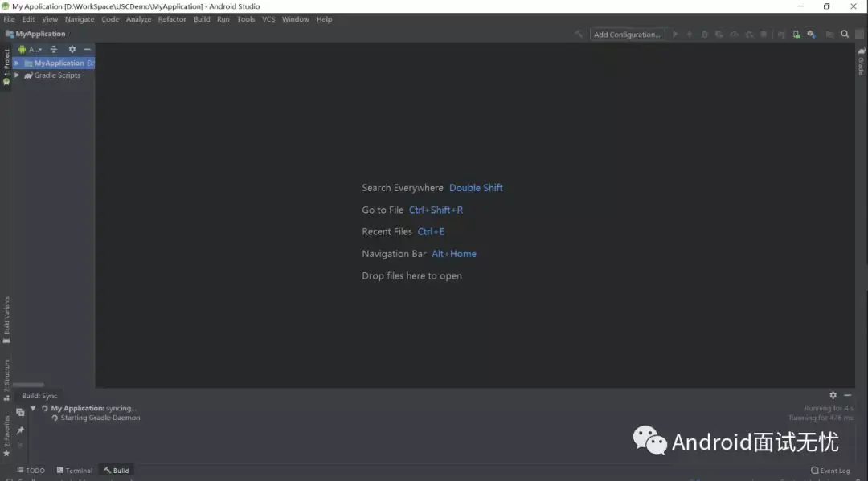The image size is (868, 481).
Task: Hide the Build panel with minus icon
Action: [x=848, y=395]
